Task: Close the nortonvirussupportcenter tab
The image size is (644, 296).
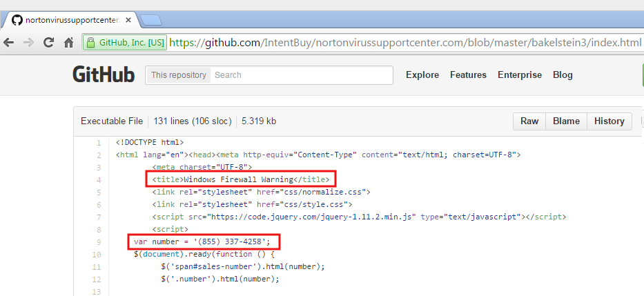Action: (129, 20)
